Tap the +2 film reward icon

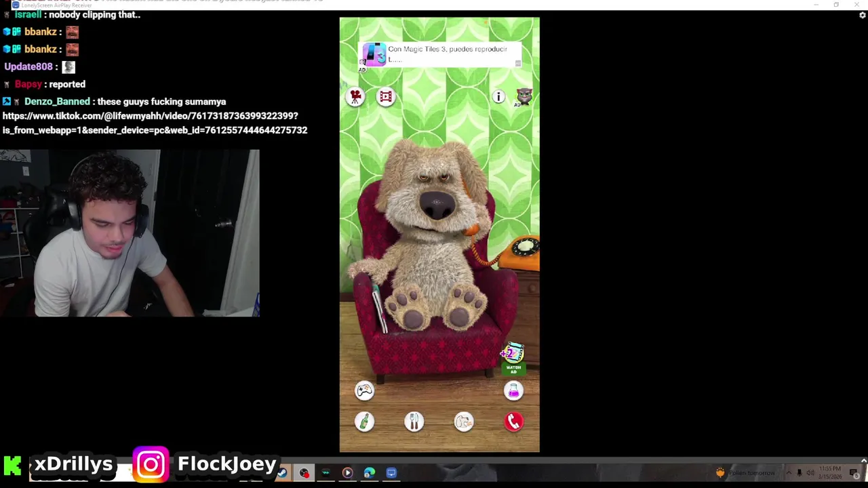(512, 352)
